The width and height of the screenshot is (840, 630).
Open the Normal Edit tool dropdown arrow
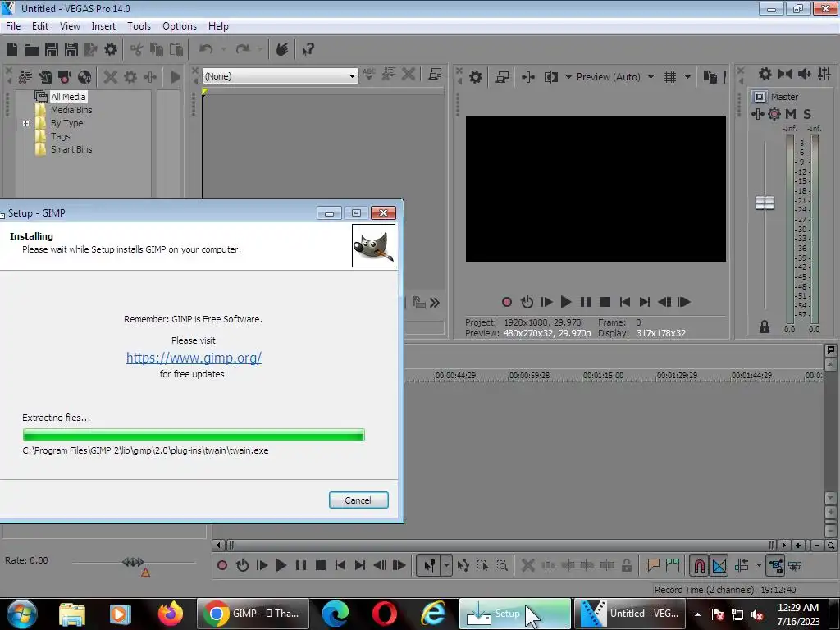446,565
